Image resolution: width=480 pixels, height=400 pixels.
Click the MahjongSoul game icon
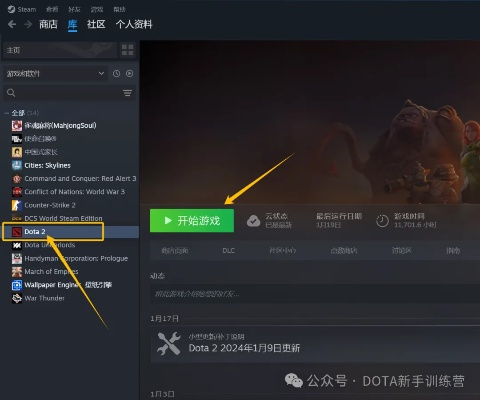17,126
